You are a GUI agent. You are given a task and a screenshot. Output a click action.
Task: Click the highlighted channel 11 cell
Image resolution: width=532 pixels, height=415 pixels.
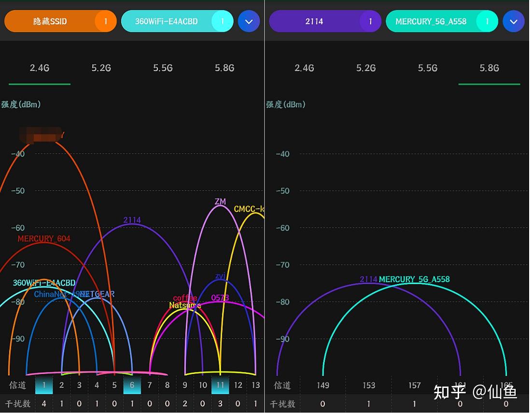(220, 385)
